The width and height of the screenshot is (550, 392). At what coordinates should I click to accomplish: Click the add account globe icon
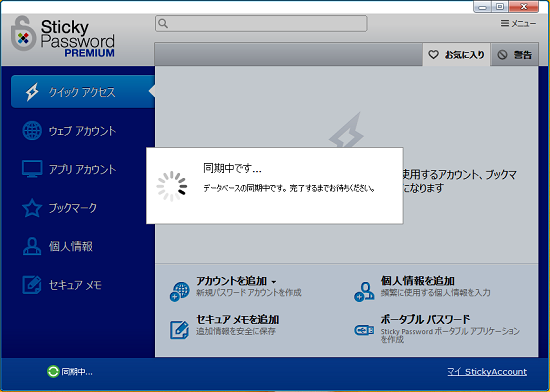tap(180, 291)
